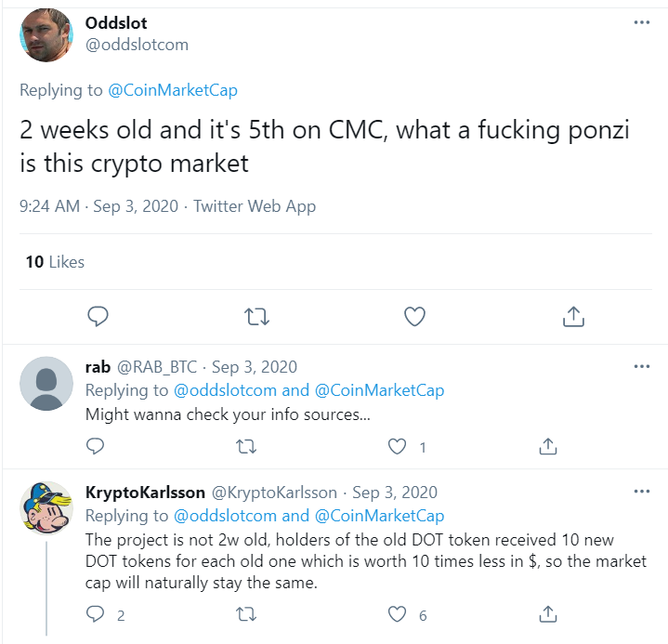View the 10 Likes list
The height and width of the screenshot is (644, 668).
[55, 262]
